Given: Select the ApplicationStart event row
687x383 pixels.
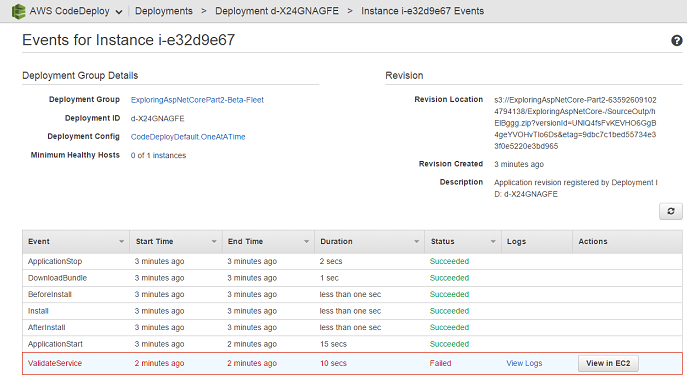Looking at the screenshot, I should [352, 344].
